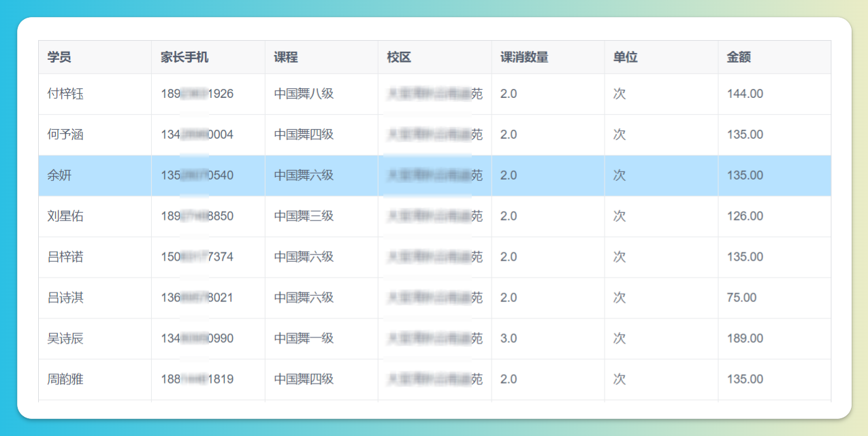Screen dimensions: 868x436
Task: Click the phone number ending in 7374
Action: [197, 257]
